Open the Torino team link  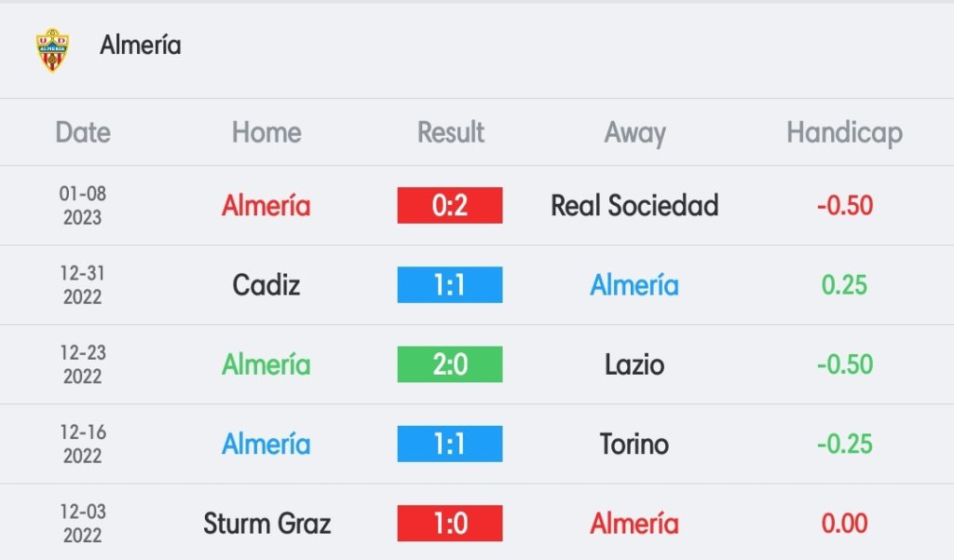tap(634, 444)
